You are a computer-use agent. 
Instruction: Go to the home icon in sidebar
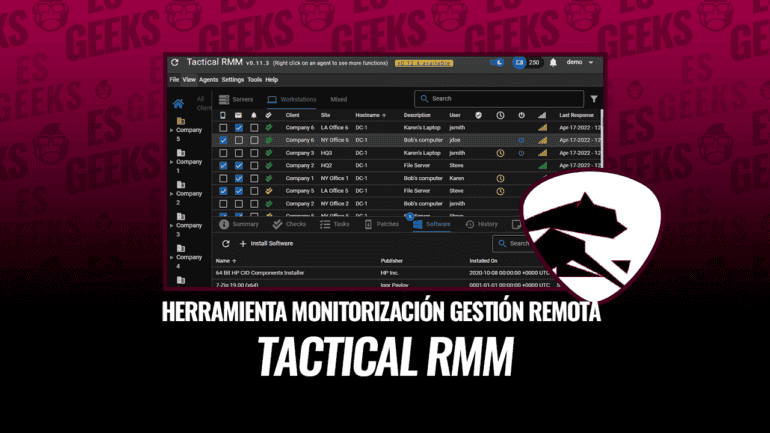click(178, 104)
